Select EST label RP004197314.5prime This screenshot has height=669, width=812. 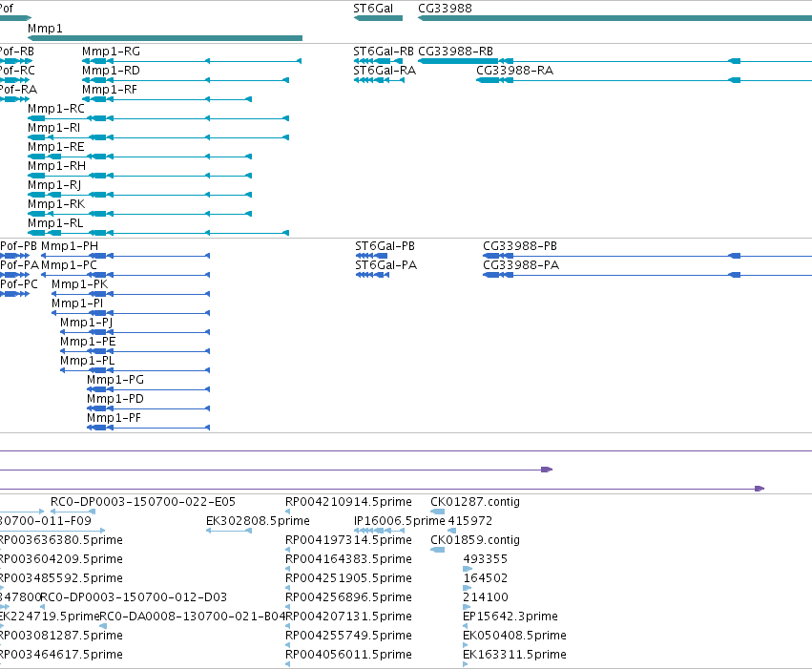point(348,540)
